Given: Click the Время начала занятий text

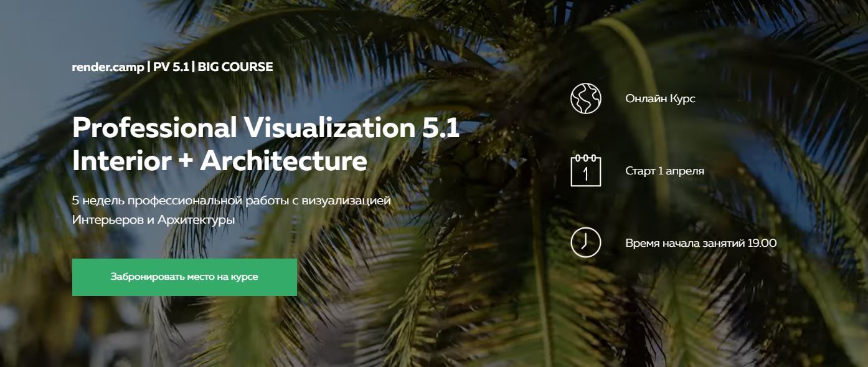Looking at the screenshot, I should [685, 243].
